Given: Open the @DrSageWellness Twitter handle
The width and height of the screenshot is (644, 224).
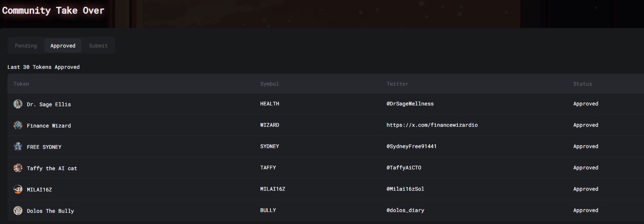Looking at the screenshot, I should (410, 104).
